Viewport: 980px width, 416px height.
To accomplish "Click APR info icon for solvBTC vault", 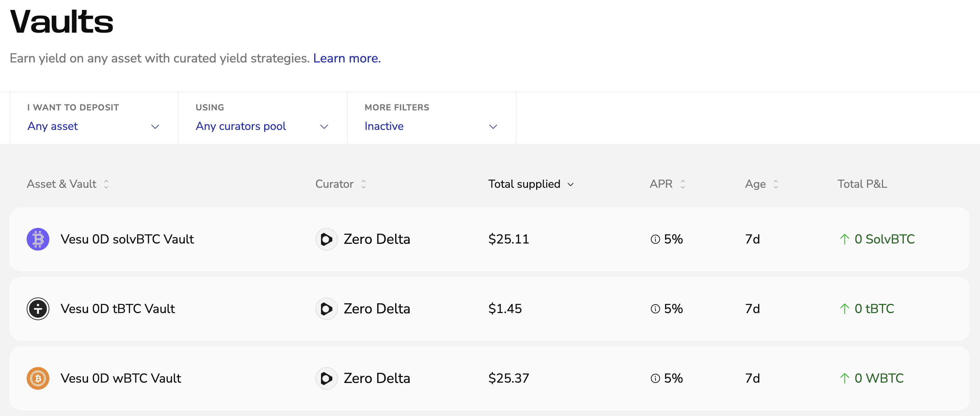I will pyautogui.click(x=655, y=239).
